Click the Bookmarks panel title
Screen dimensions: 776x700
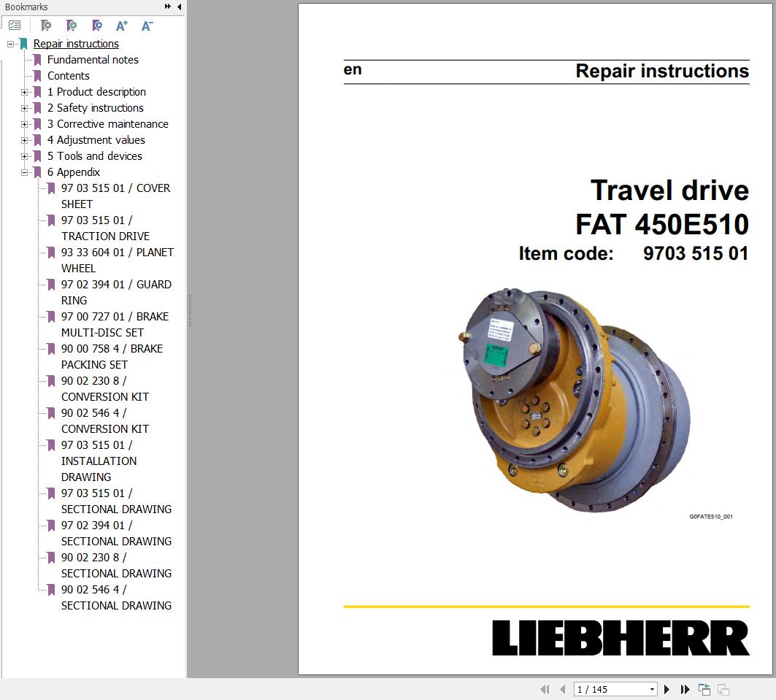pyautogui.click(x=26, y=7)
